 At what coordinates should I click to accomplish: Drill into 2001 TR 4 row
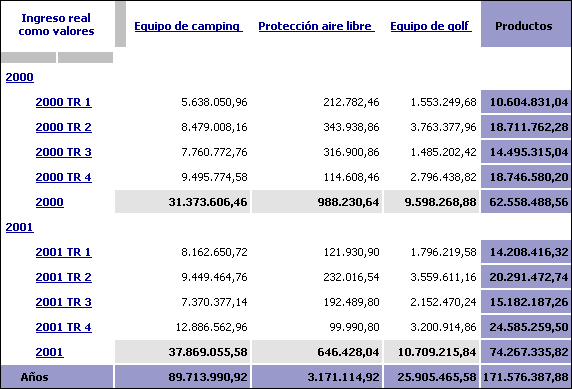pyautogui.click(x=63, y=327)
